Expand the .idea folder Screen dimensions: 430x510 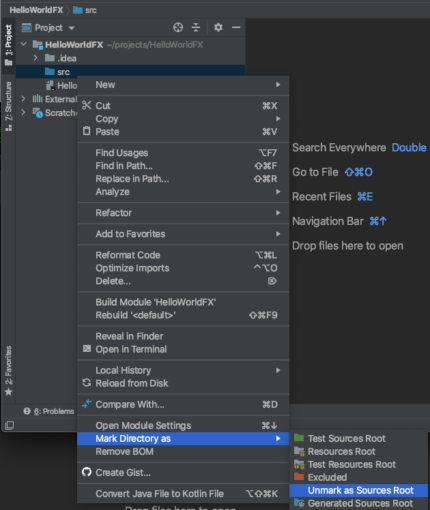[x=35, y=58]
